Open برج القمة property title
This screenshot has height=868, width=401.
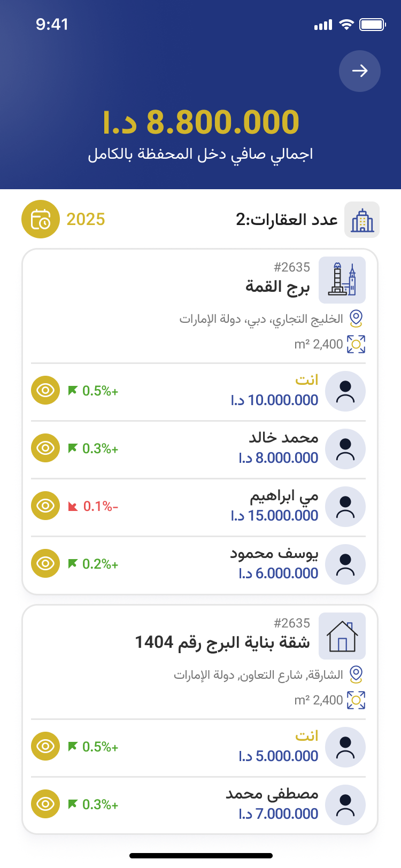tap(277, 287)
